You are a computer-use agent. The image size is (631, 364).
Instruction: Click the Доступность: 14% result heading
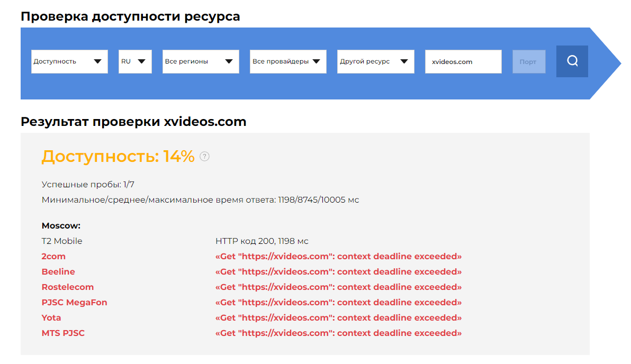click(x=118, y=156)
